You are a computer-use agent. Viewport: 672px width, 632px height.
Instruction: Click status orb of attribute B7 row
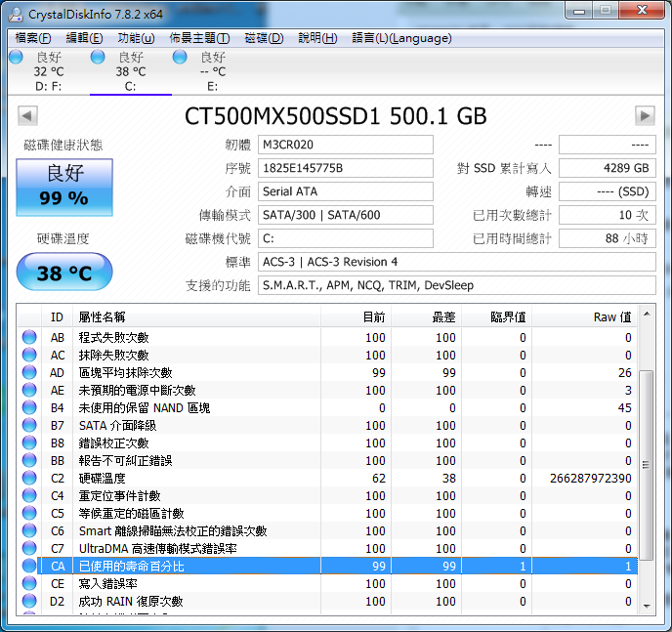[x=29, y=425]
